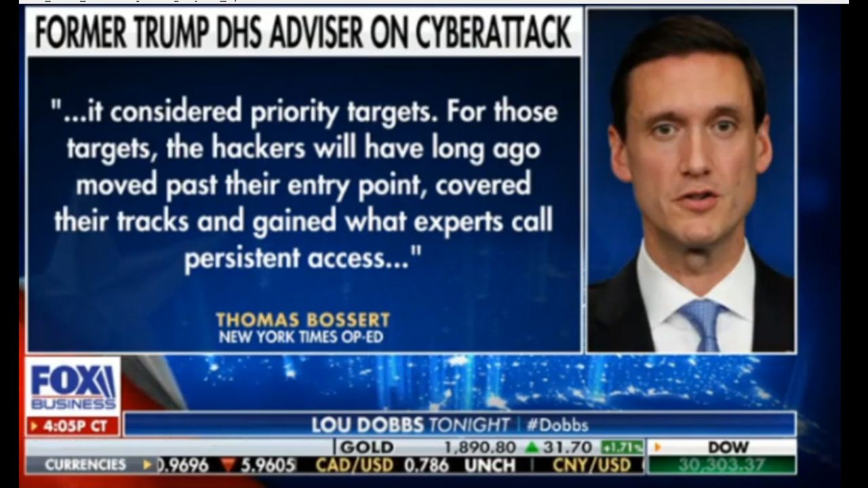The height and width of the screenshot is (488, 868).
Task: Click the Lou Dobbs Tonight title
Action: 410,425
